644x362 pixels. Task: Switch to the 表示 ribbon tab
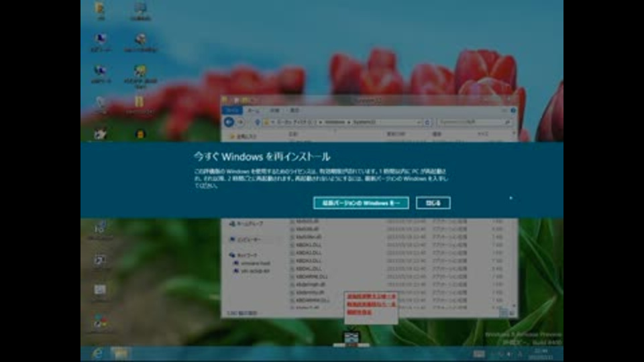(294, 111)
